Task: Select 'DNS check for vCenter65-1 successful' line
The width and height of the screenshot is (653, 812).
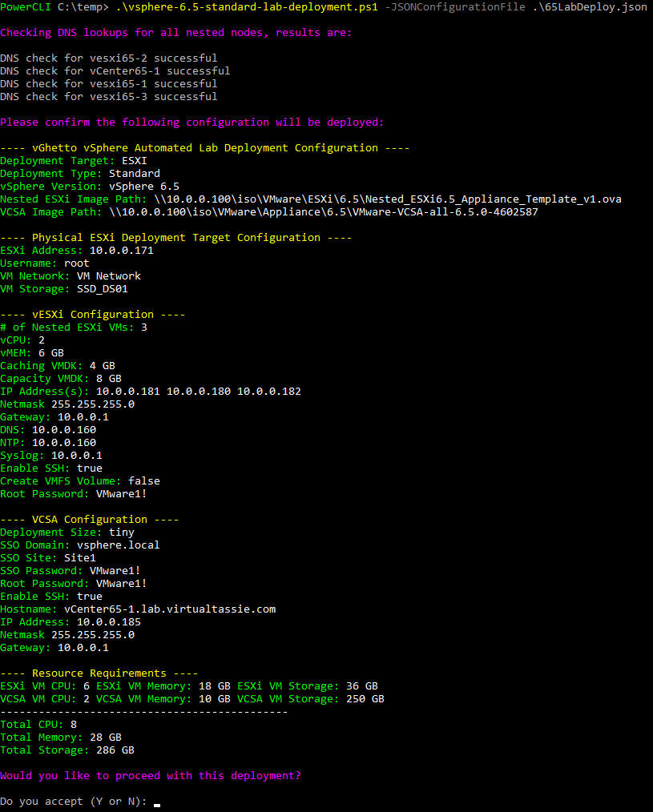Action: coord(115,71)
